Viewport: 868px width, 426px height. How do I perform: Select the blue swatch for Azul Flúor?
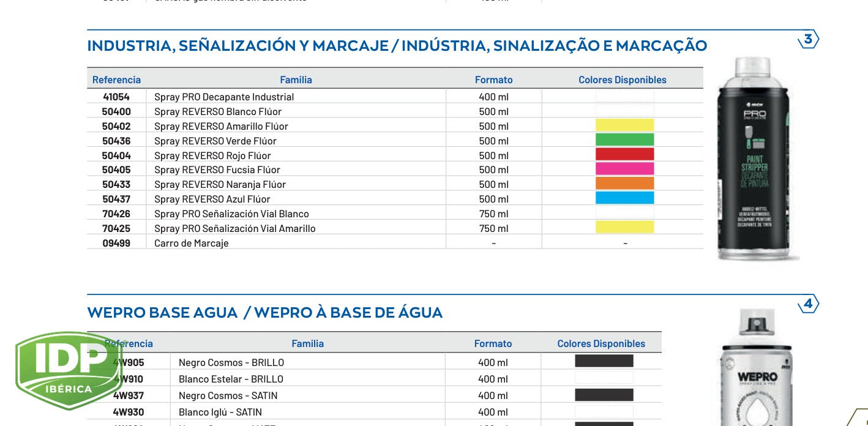pyautogui.click(x=624, y=198)
